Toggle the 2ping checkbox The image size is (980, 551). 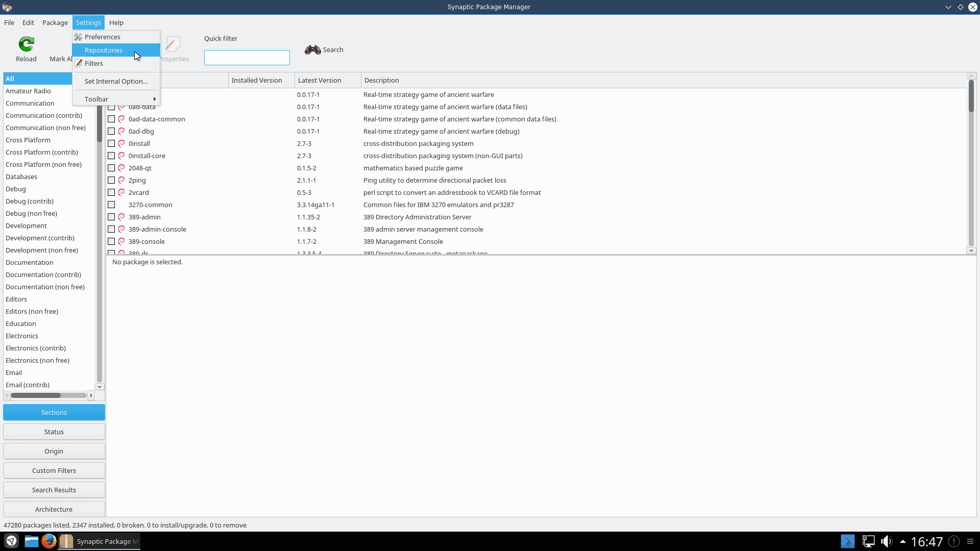pos(111,180)
